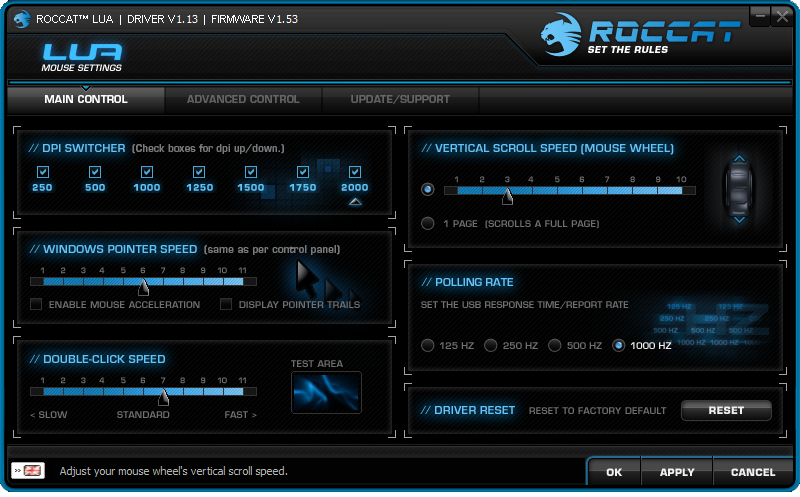Enable display pointer trails checkbox
Viewport: 800px width, 497px height.
point(226,304)
